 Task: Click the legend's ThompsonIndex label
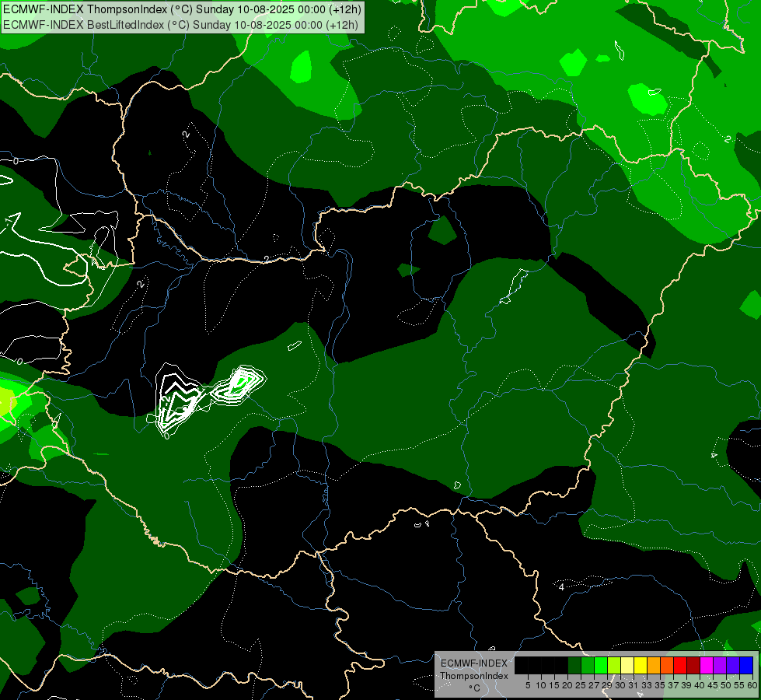pyautogui.click(x=474, y=676)
